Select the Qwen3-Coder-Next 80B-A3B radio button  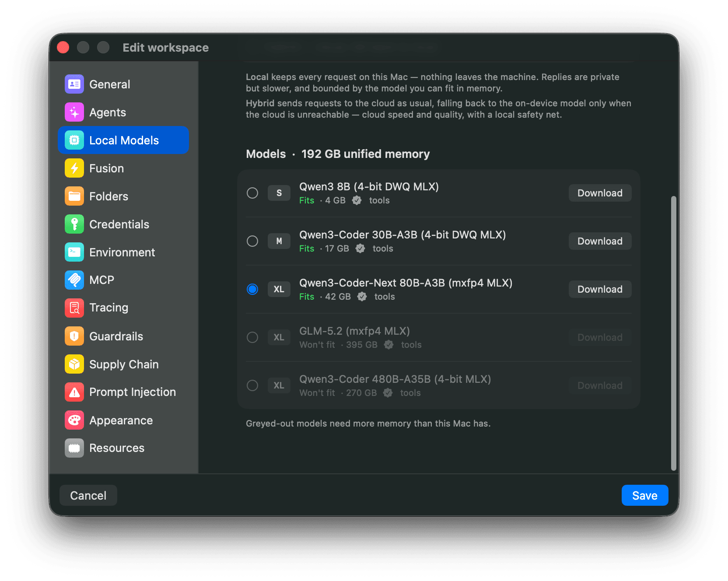[252, 289]
